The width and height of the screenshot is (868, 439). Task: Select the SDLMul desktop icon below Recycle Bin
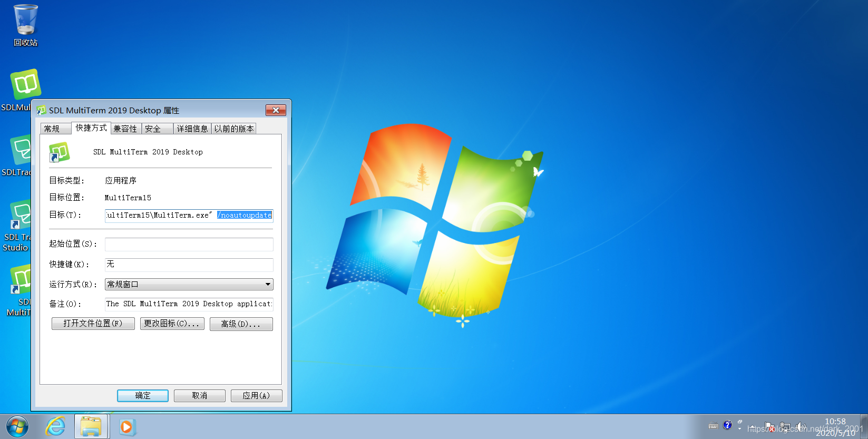(25, 90)
